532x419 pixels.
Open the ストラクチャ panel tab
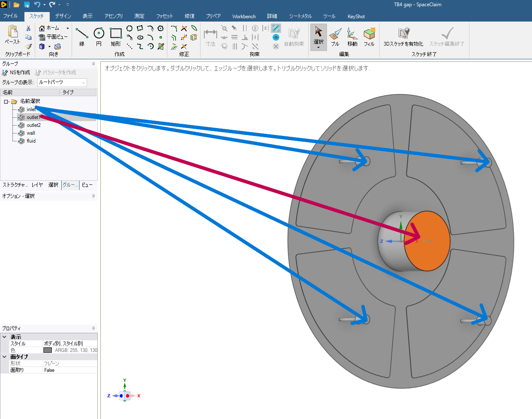coord(15,185)
